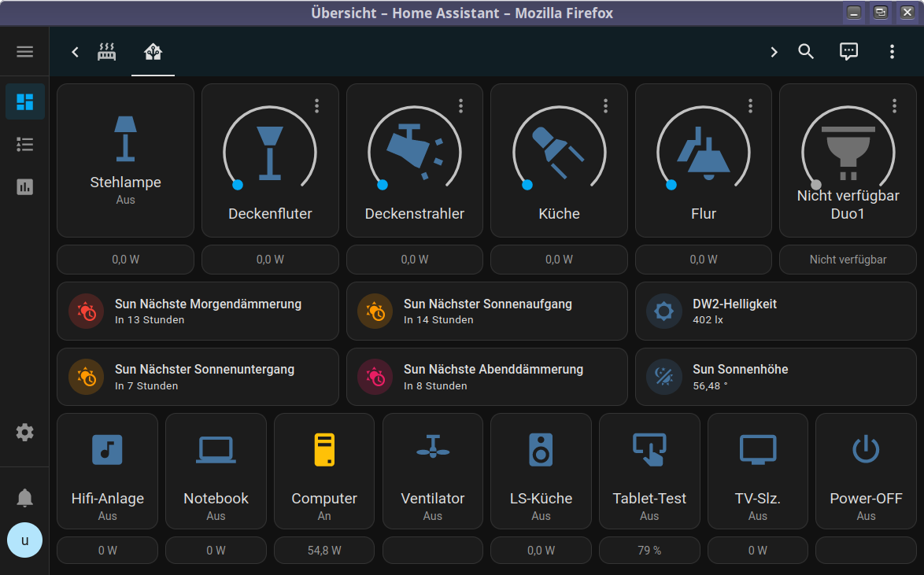This screenshot has height=575, width=924.
Task: Toggle the Computer switch off
Action: (x=324, y=450)
